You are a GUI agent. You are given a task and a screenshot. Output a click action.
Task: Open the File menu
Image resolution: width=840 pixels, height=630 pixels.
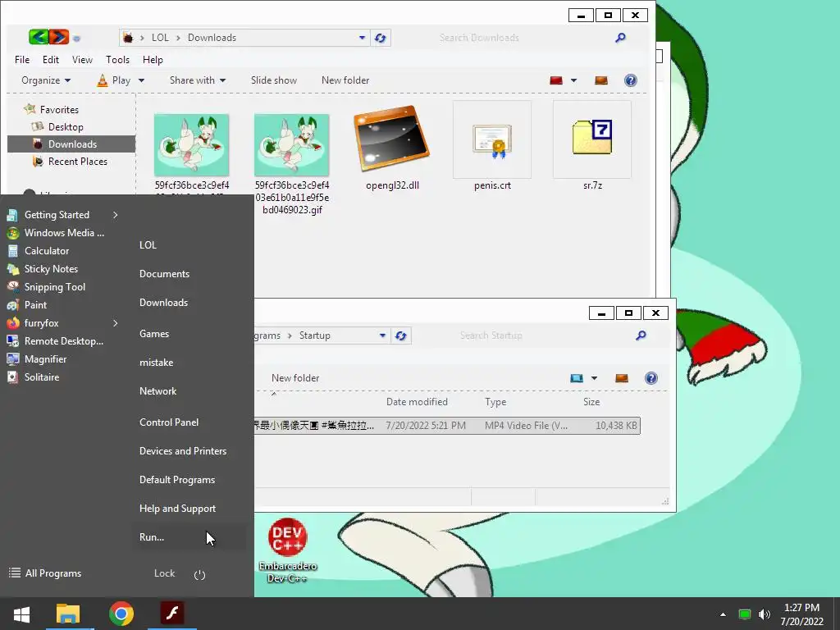pyautogui.click(x=22, y=59)
